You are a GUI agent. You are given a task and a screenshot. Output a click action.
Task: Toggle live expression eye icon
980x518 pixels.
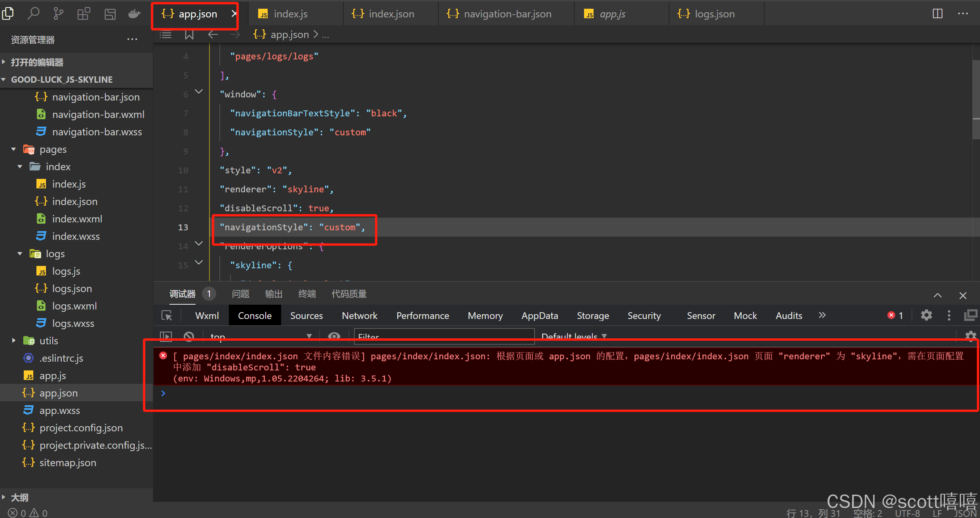pos(334,336)
